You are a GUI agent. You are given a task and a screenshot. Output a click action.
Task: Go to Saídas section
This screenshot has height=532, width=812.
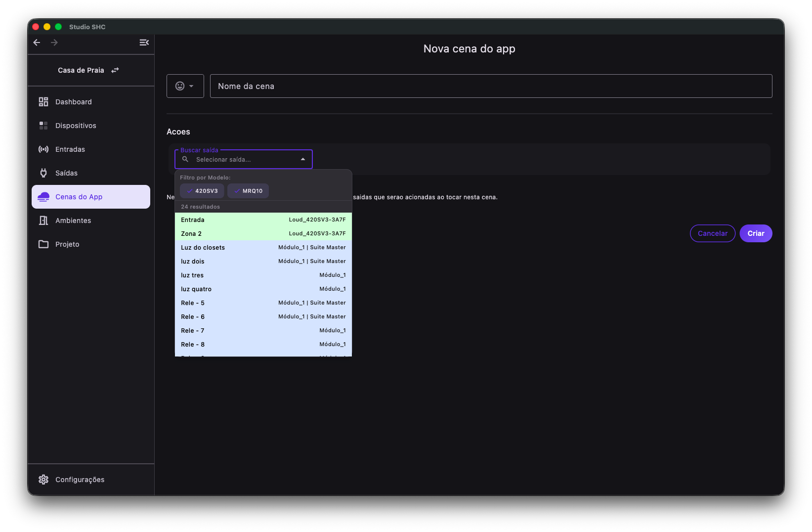[91, 173]
